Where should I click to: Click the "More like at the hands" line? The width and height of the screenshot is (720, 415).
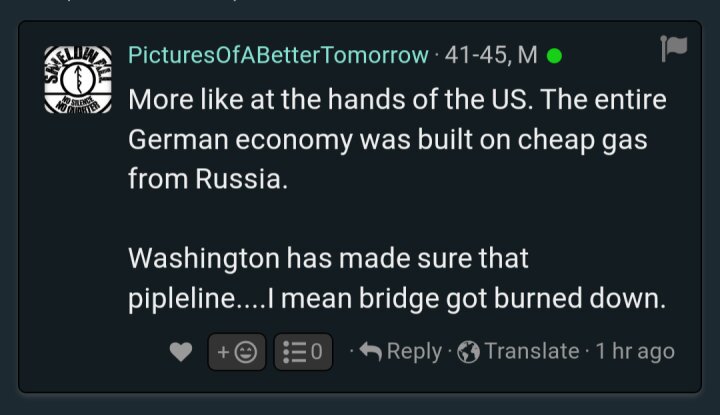pyautogui.click(x=397, y=99)
